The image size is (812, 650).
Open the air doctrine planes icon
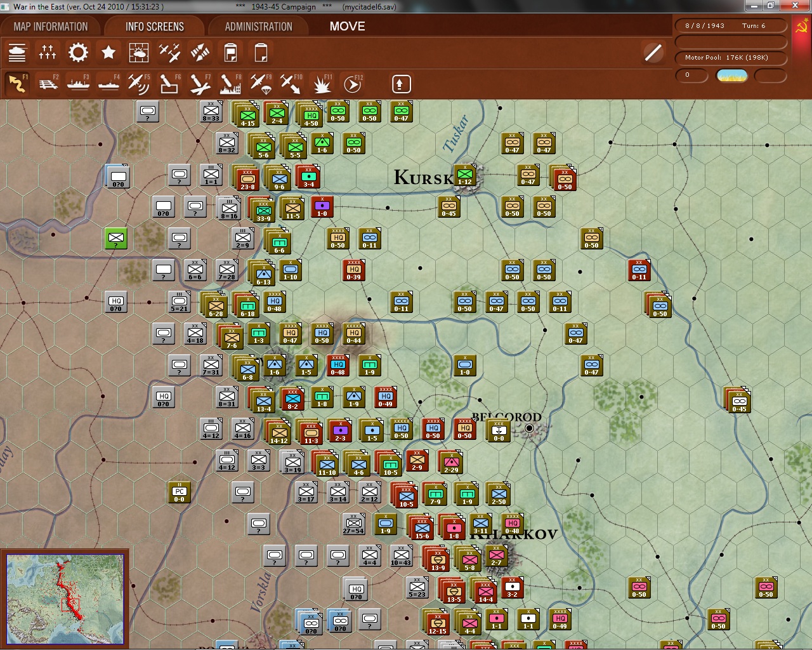click(x=169, y=53)
